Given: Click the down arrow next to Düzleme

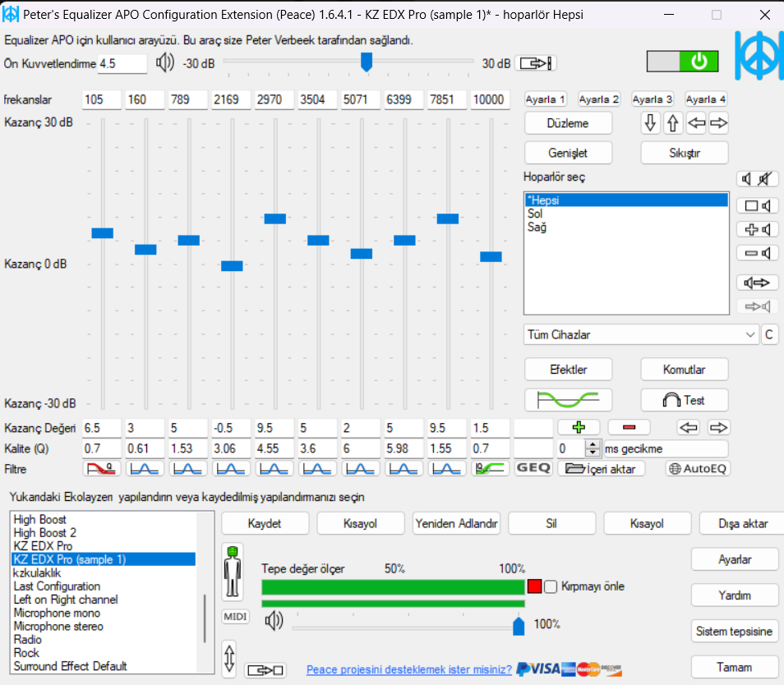Looking at the screenshot, I should coord(650,123).
